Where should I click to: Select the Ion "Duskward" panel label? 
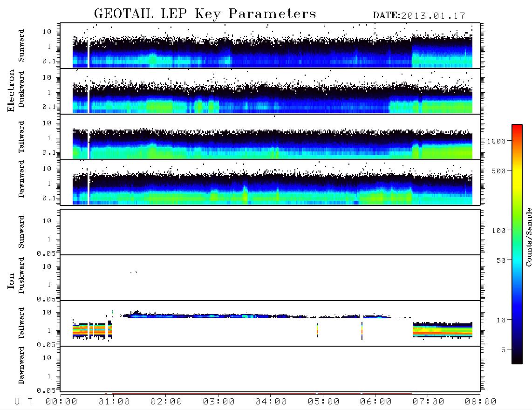[21, 275]
